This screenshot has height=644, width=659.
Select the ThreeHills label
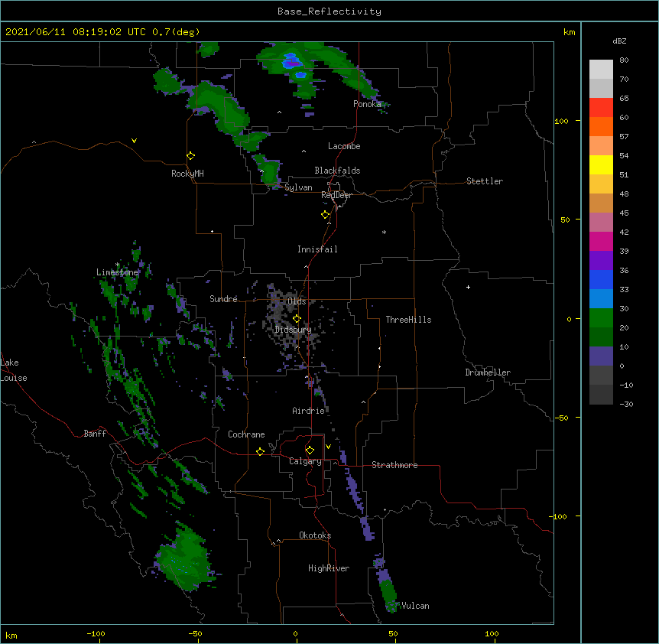(408, 320)
